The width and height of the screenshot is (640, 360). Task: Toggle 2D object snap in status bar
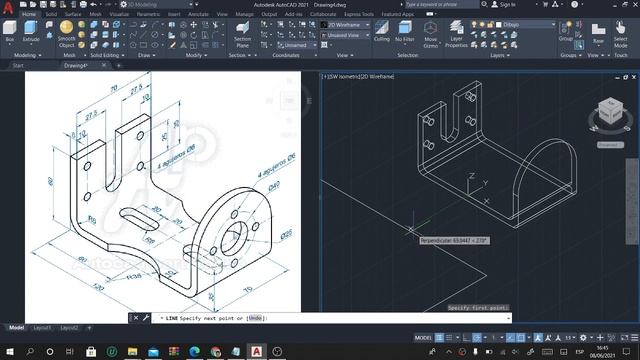pos(521,338)
